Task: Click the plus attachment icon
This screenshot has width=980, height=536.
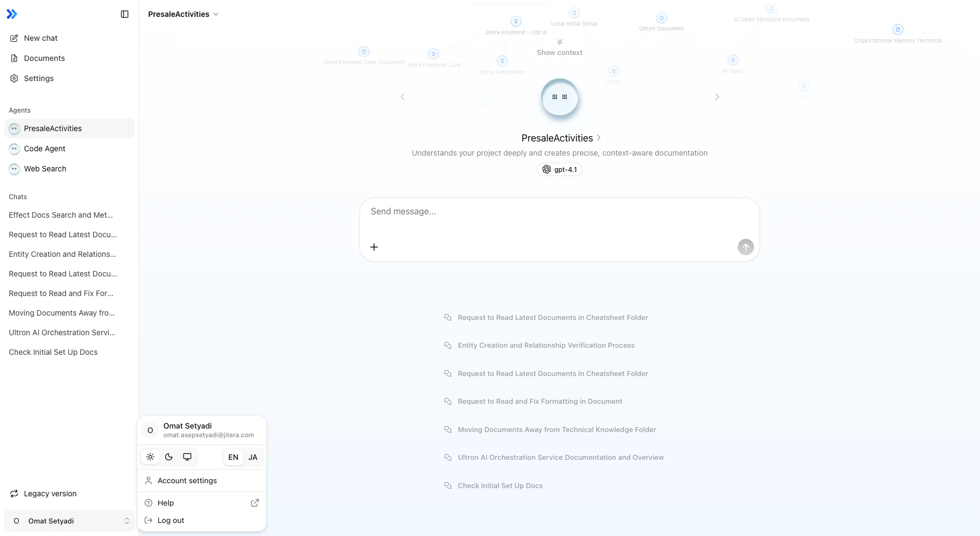Action: coord(374,247)
